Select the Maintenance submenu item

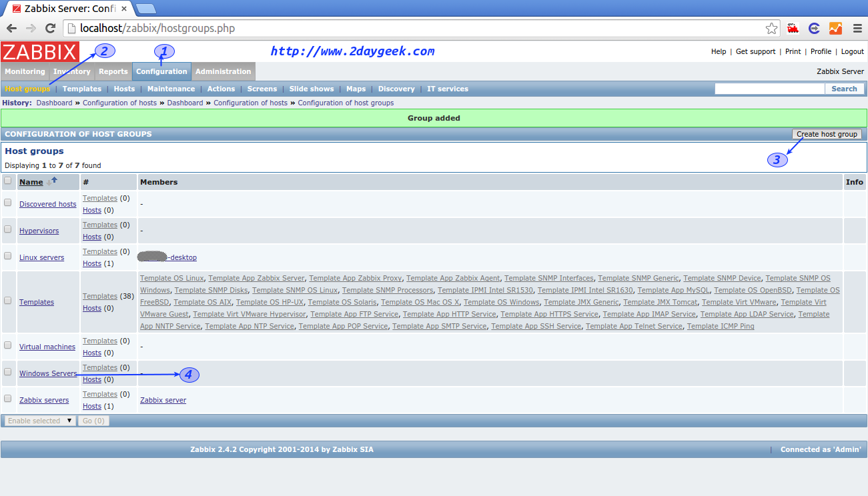171,89
